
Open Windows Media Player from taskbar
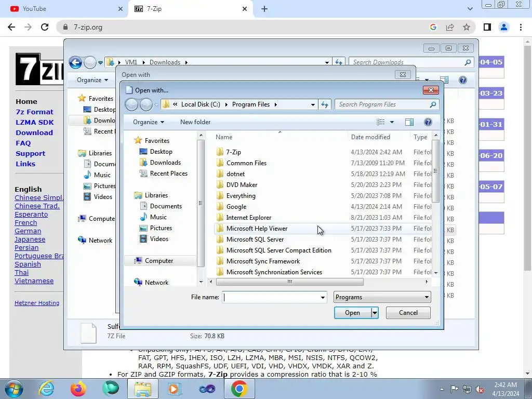coord(175,389)
